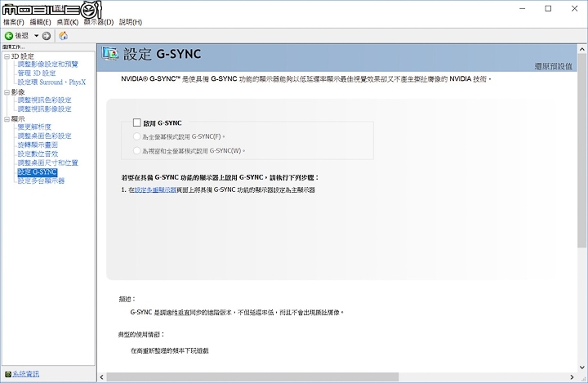Screen dimensions: 588x383
Task: Open 變更解析度 in the tree
Action: pyautogui.click(x=34, y=127)
